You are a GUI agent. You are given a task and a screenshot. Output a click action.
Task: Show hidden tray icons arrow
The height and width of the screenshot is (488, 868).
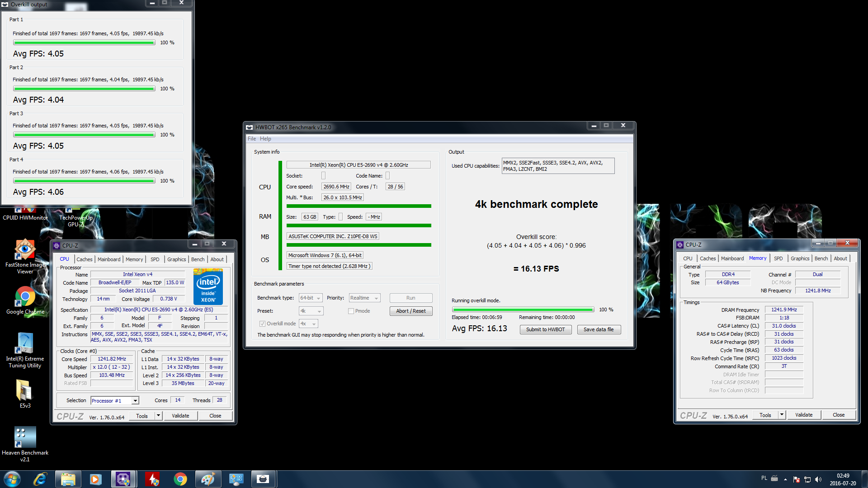[785, 479]
